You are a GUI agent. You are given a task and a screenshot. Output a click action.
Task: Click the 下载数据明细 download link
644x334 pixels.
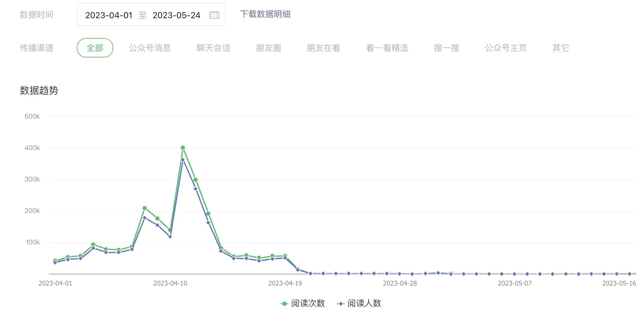265,14
